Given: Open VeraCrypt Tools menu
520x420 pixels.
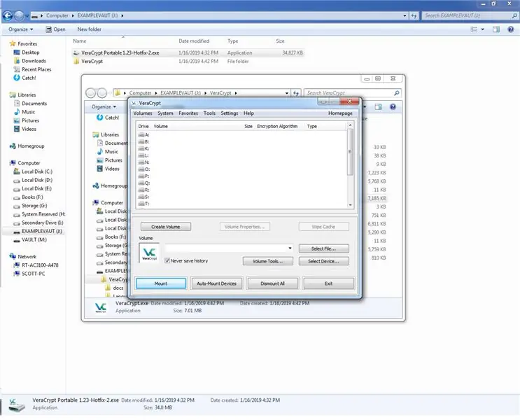Looking at the screenshot, I should click(209, 113).
